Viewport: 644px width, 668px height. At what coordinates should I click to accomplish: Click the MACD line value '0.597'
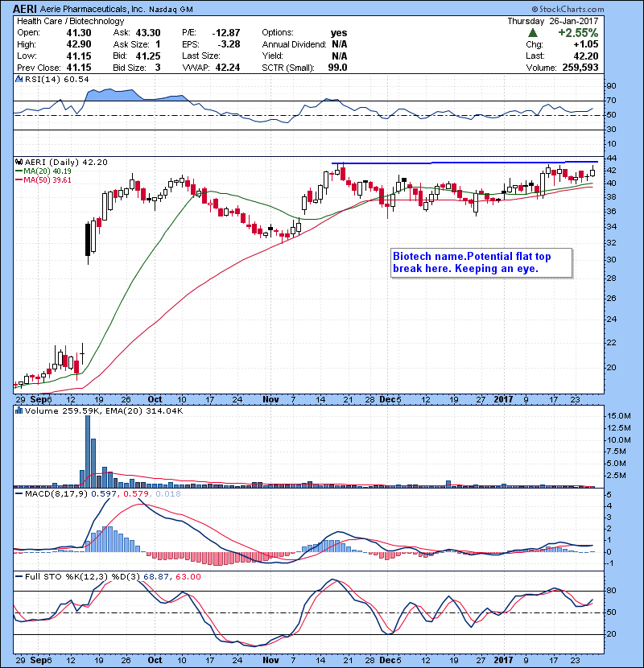click(105, 493)
